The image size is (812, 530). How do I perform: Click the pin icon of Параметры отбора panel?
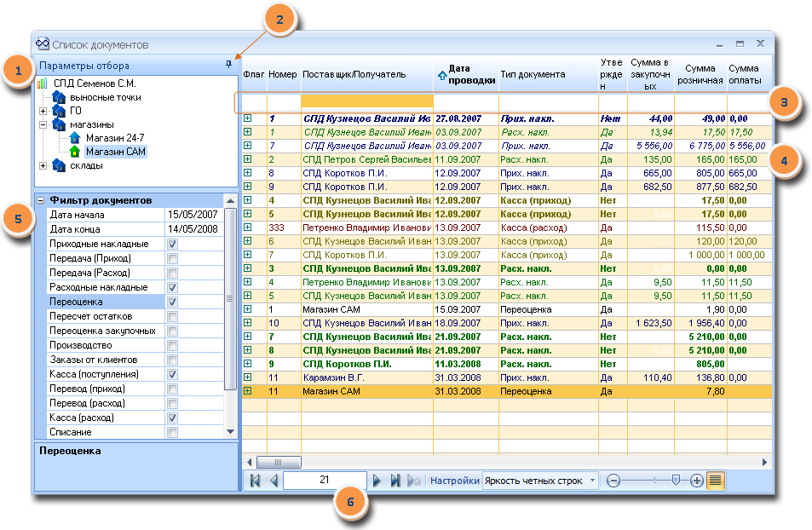coord(228,64)
